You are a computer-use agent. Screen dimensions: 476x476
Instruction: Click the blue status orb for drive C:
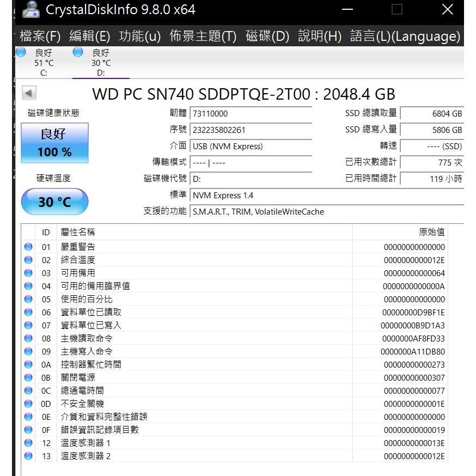[21, 52]
